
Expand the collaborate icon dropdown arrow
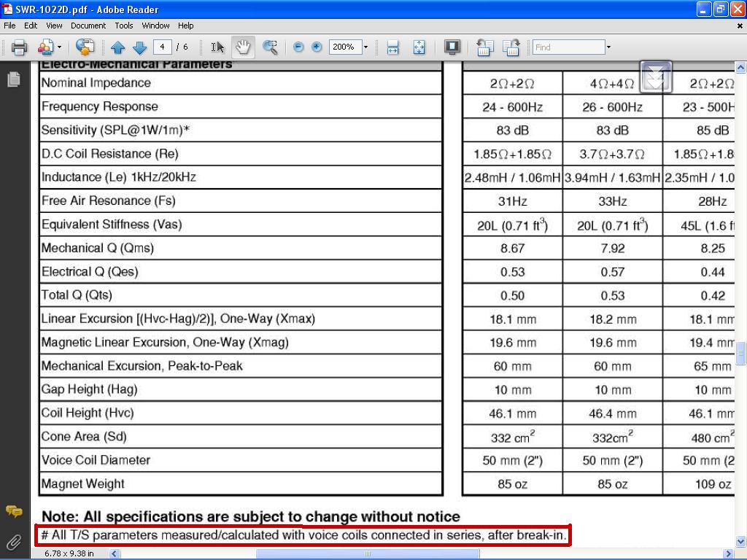(59, 47)
